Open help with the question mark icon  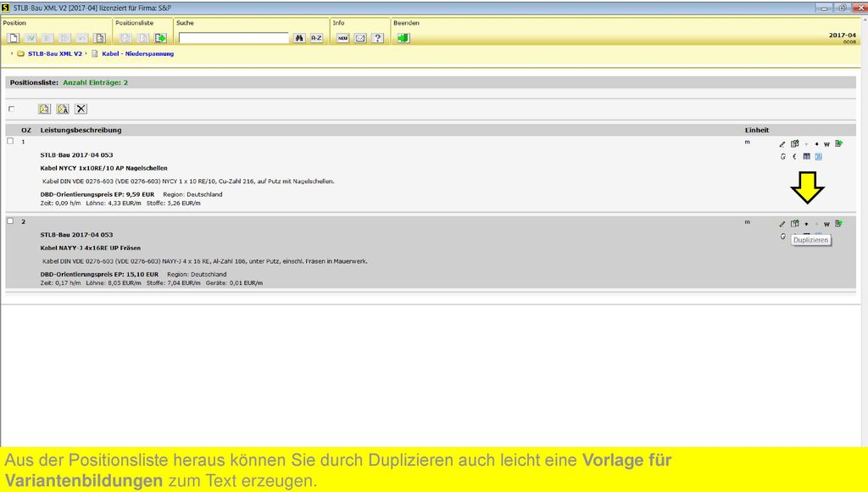tap(377, 38)
